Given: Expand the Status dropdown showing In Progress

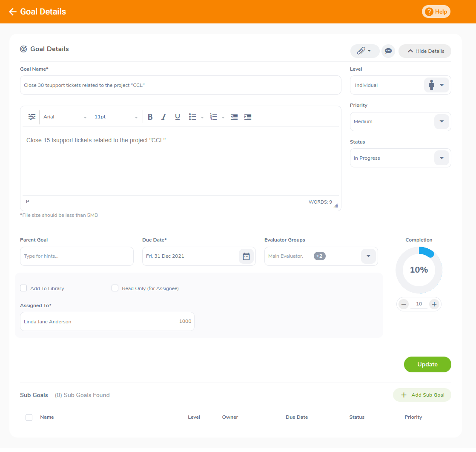Looking at the screenshot, I should 442,158.
